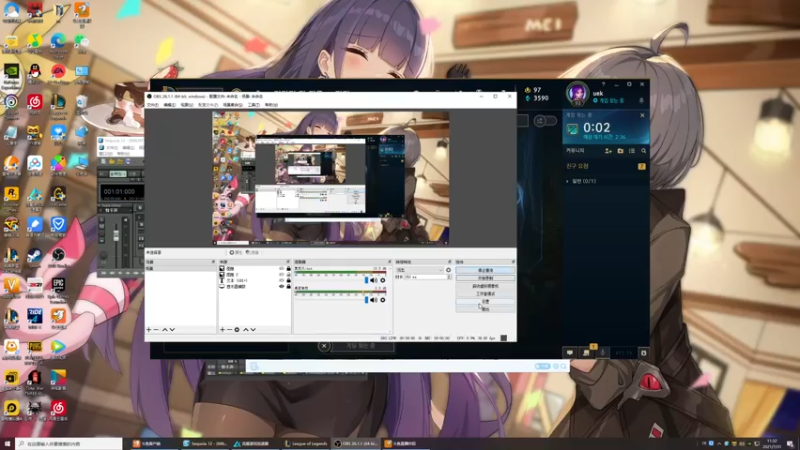Image resolution: width=800 pixels, height=450 pixels.
Task: Click start virtual camera button in OBS
Action: click(485, 286)
